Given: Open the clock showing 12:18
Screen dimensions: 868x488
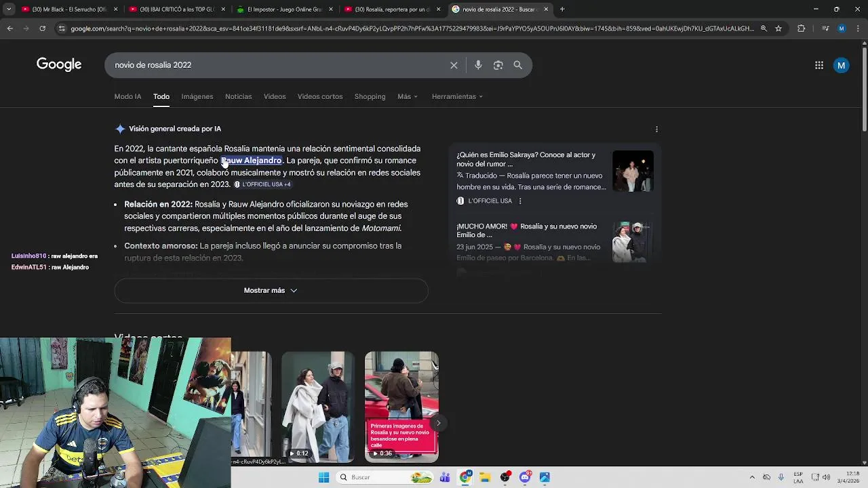Looking at the screenshot, I should click(848, 477).
